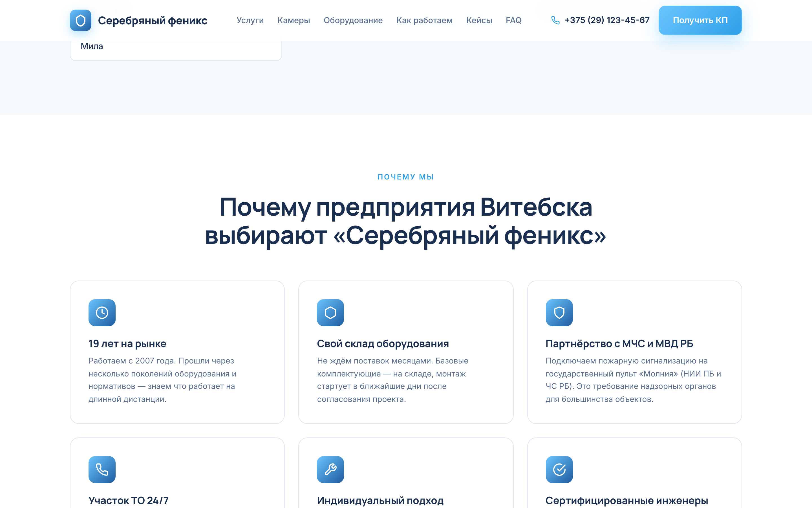812x508 pixels.
Task: Open the Оборудование nav link
Action: click(x=353, y=20)
